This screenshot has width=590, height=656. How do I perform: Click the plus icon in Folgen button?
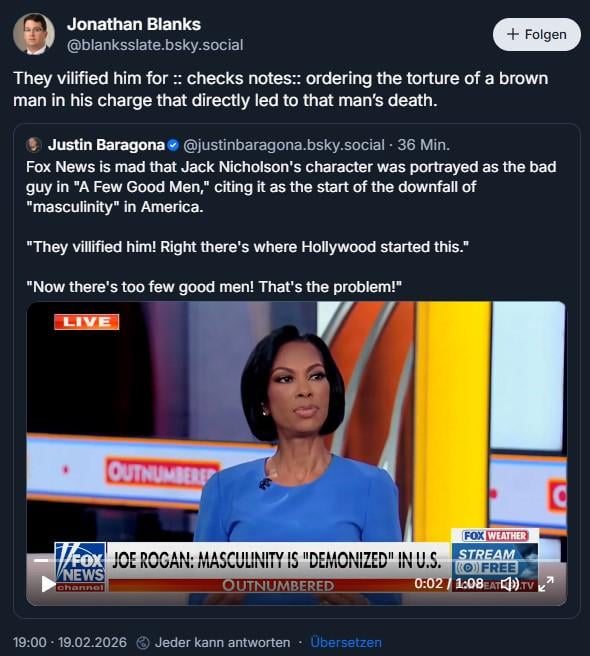click(513, 34)
